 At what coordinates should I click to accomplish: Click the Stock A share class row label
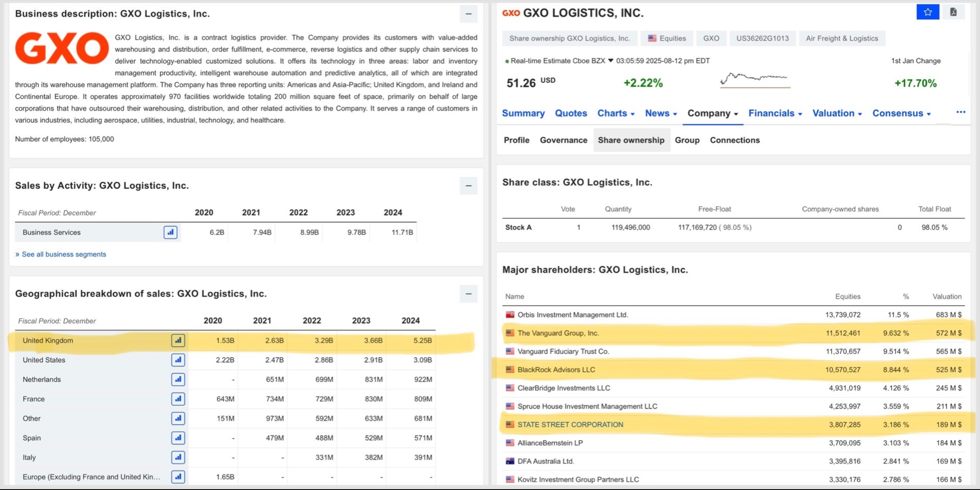pyautogui.click(x=518, y=227)
